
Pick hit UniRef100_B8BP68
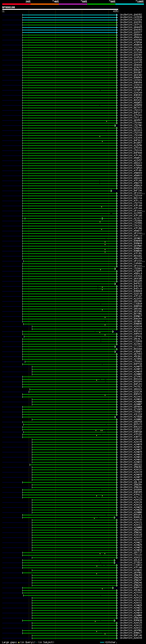[x=131, y=306]
